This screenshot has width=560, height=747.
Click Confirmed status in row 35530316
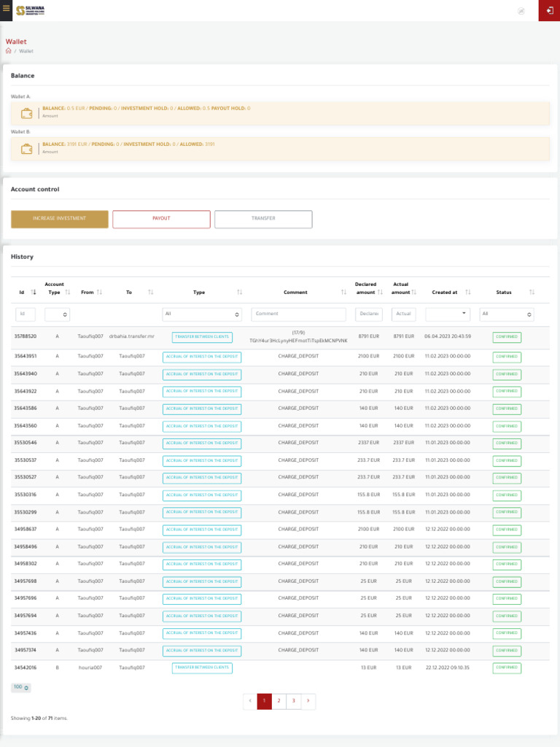507,495
